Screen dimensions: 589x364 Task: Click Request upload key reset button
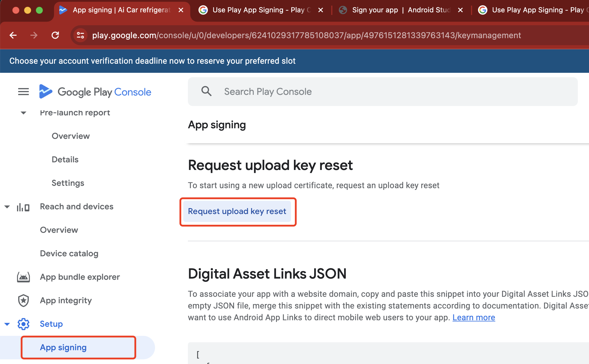tap(237, 211)
